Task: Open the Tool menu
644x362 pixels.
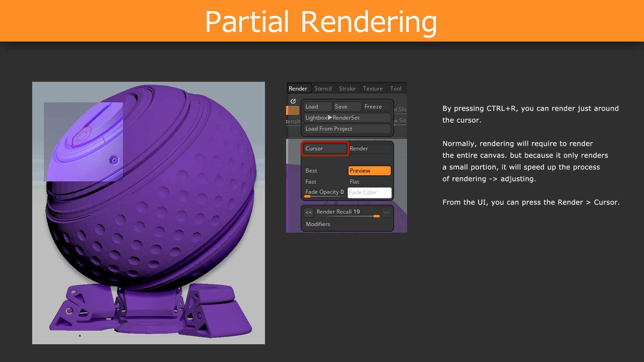Action: tap(396, 88)
